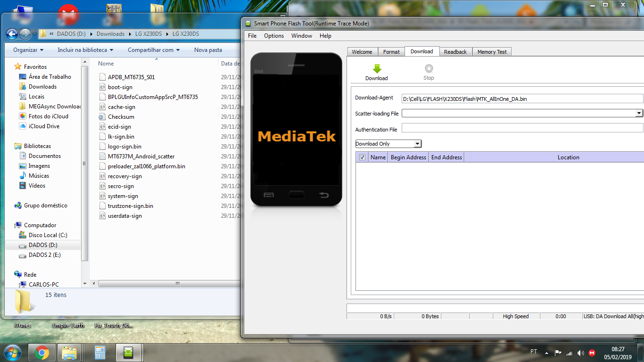This screenshot has height=362, width=644.
Task: Open the Scatter-loading File dropdown
Action: (639, 113)
